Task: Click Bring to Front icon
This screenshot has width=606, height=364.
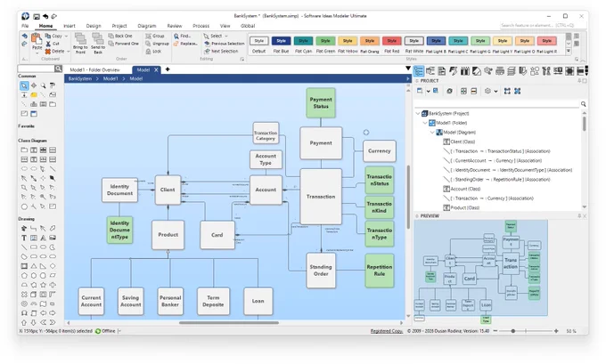Action: (x=80, y=39)
